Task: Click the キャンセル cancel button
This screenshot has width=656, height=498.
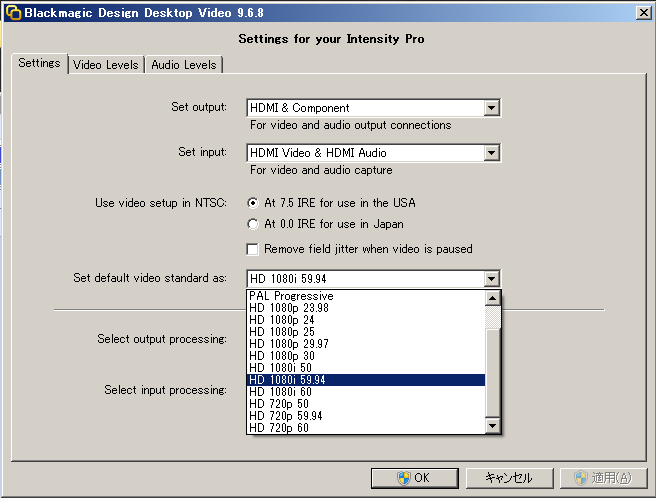Action: 510,478
